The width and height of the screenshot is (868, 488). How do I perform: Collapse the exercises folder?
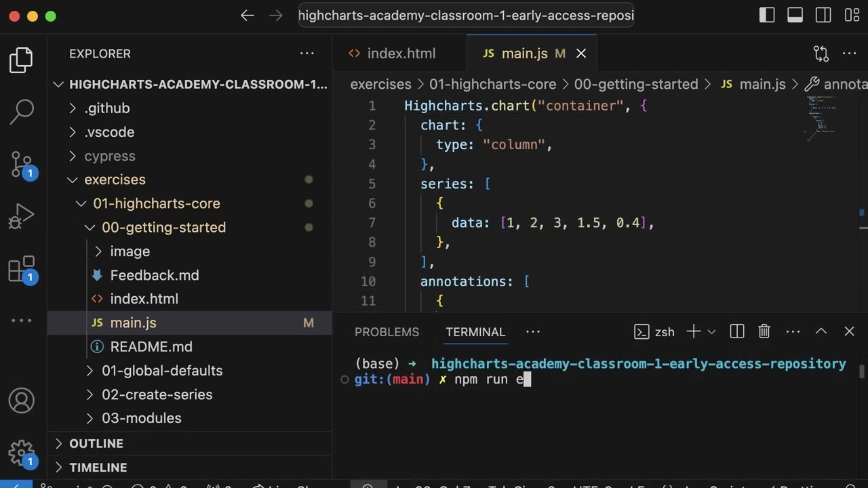click(190, 180)
